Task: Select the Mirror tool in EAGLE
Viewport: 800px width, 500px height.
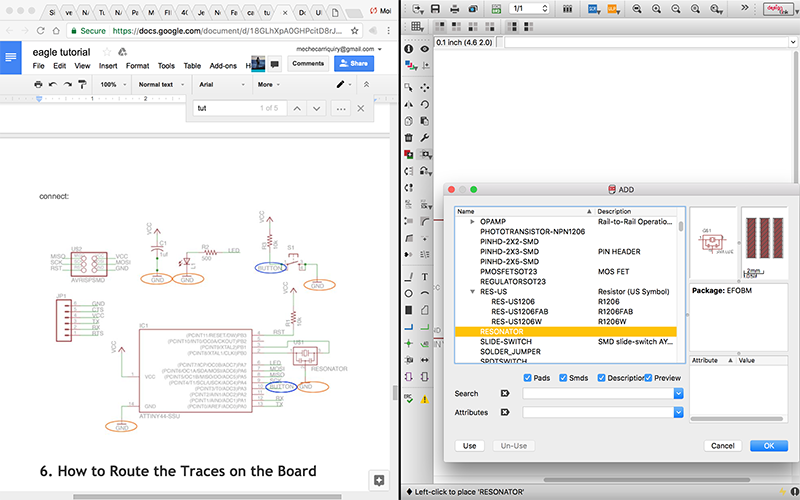Action: click(409, 104)
